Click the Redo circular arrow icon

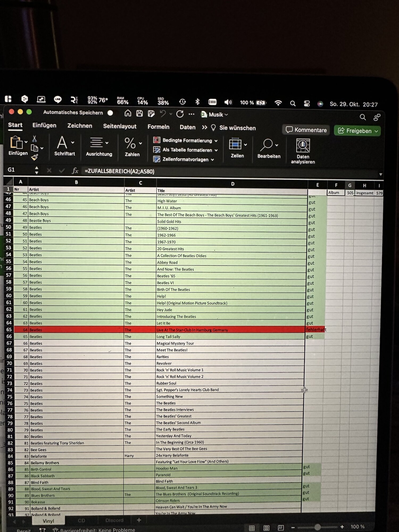tap(180, 114)
